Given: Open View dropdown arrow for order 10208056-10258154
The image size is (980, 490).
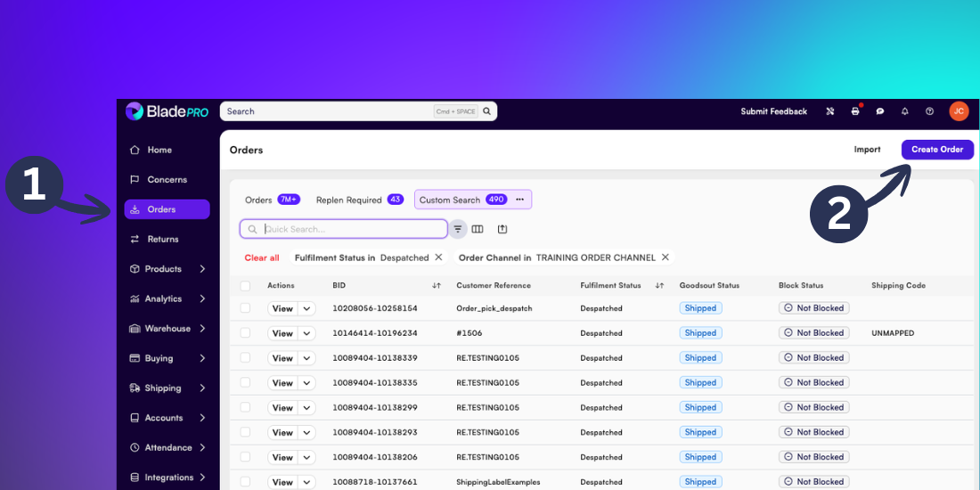Looking at the screenshot, I should 306,309.
